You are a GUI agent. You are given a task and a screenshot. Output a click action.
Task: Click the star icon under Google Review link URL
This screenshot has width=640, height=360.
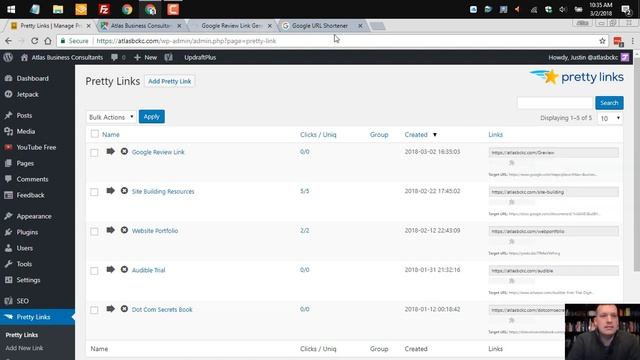click(x=511, y=163)
